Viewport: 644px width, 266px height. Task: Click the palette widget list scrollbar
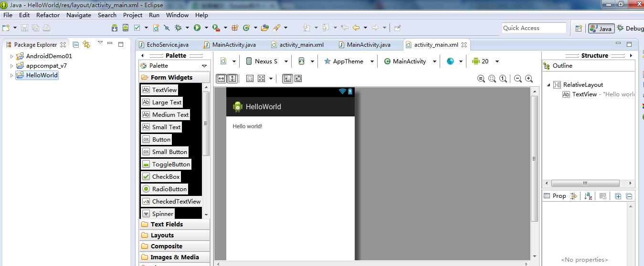206,123
